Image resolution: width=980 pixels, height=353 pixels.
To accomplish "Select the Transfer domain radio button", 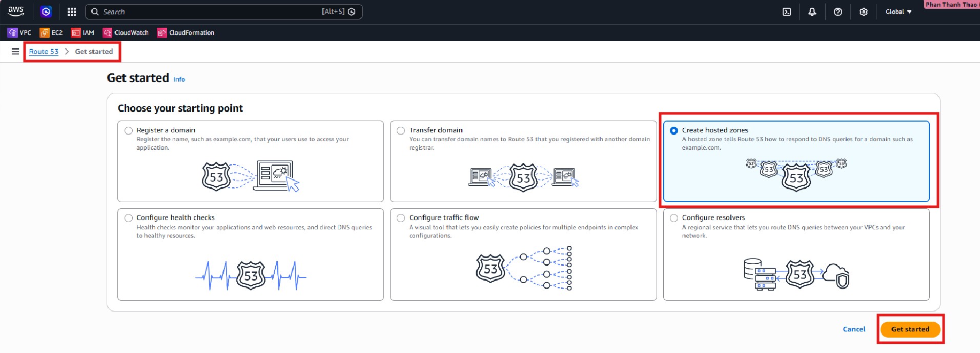I will (x=401, y=131).
